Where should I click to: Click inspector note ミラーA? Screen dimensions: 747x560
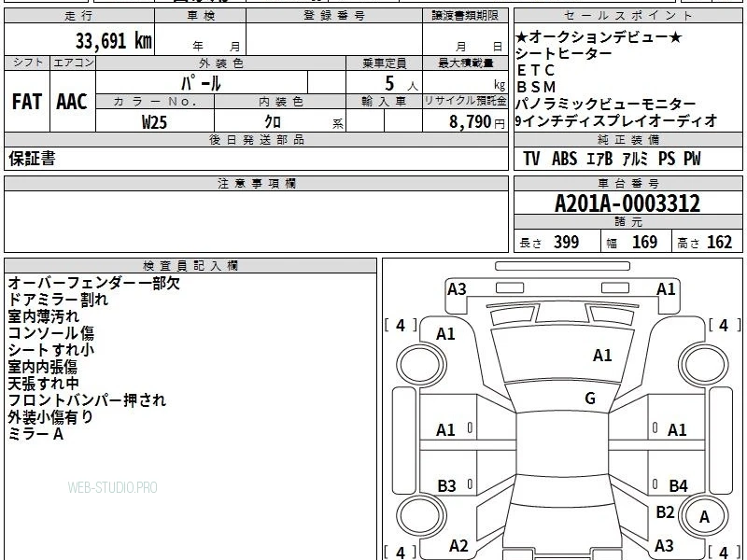tap(35, 434)
